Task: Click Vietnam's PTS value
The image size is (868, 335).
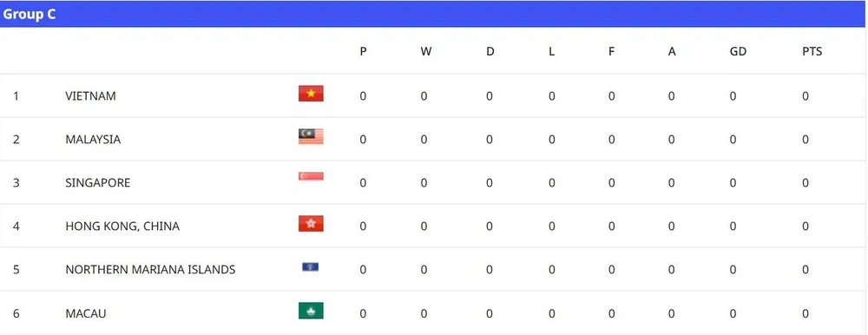Action: click(x=806, y=95)
